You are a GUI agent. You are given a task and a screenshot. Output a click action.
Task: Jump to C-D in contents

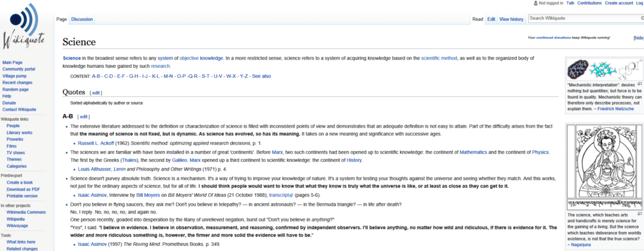click(108, 76)
